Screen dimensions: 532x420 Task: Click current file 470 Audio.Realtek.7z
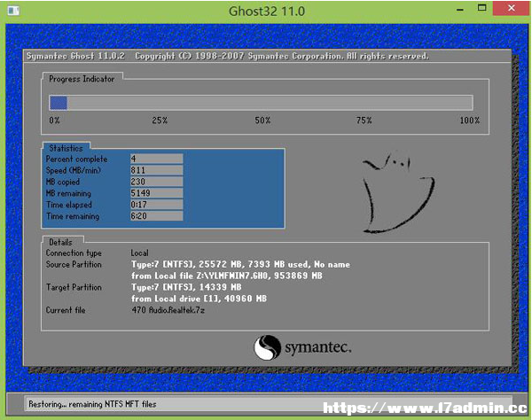coord(168,310)
